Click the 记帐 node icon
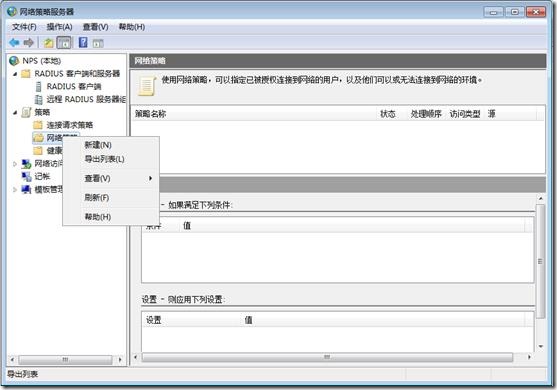This screenshot has width=557, height=390. (x=26, y=177)
